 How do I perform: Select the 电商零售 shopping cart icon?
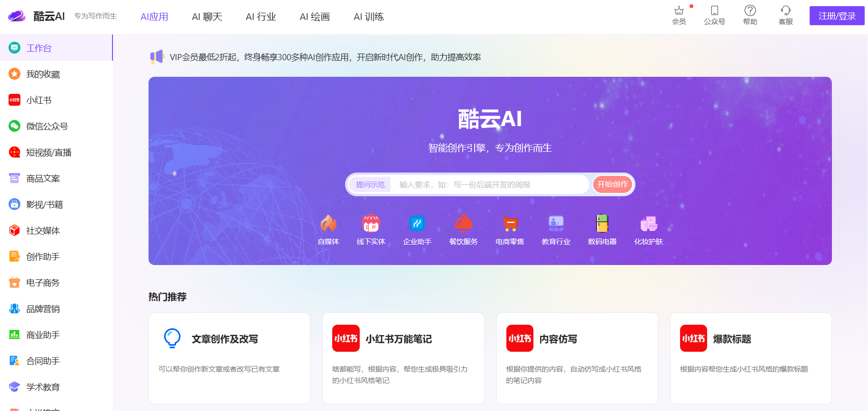click(x=510, y=223)
